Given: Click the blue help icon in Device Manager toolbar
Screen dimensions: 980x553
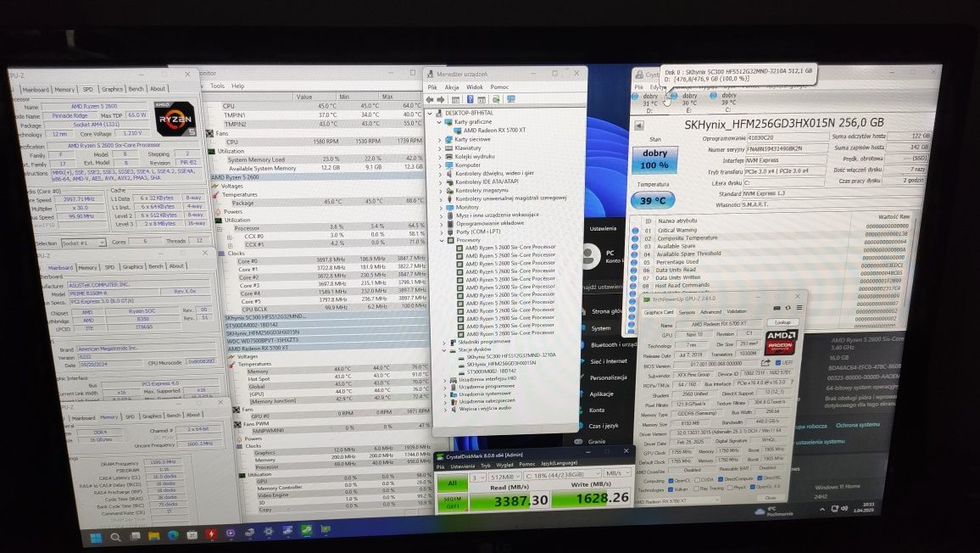Looking at the screenshot, I should click(x=470, y=99).
